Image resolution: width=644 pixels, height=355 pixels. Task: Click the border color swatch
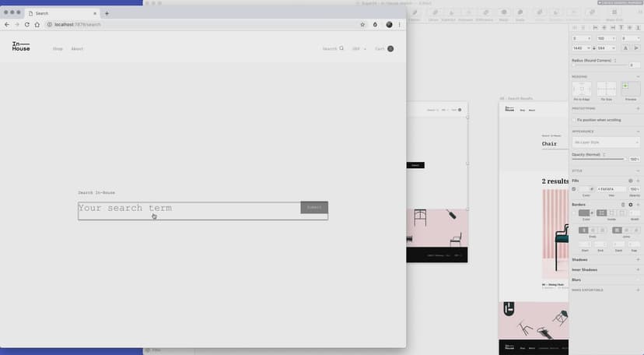point(584,213)
